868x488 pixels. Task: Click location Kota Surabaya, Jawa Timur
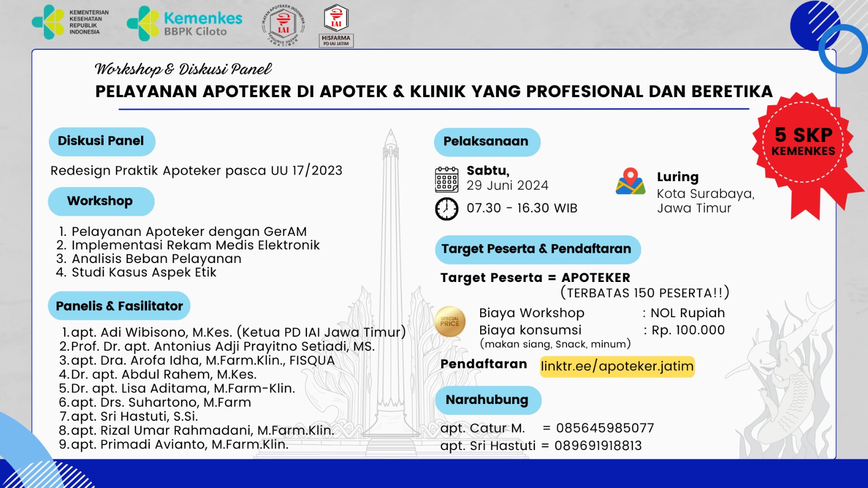tap(706, 201)
